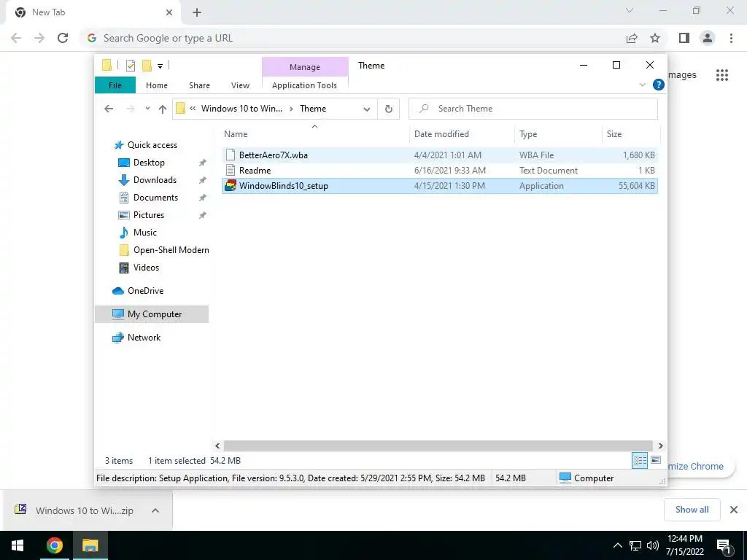
Task: Open the Open-Shell Modern folder
Action: 171,250
